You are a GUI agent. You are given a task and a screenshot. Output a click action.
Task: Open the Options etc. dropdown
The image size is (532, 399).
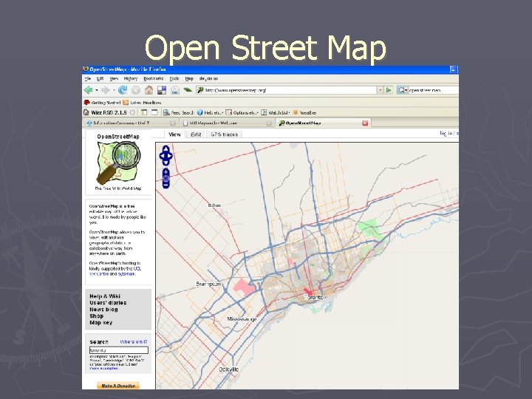(x=242, y=112)
